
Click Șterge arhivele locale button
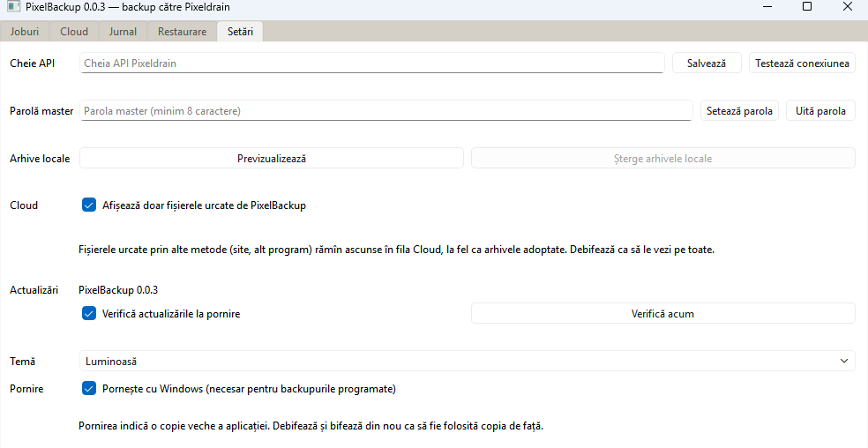click(x=663, y=159)
